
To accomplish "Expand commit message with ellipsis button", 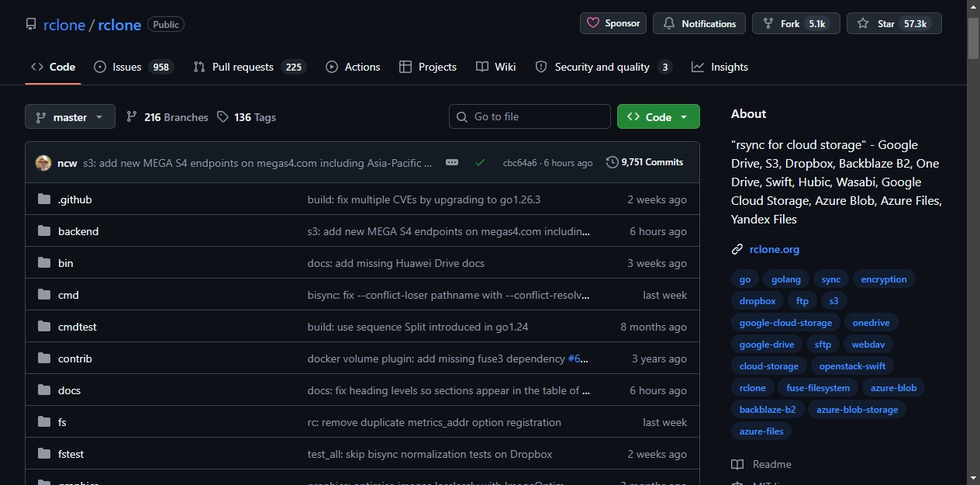I will click(452, 162).
